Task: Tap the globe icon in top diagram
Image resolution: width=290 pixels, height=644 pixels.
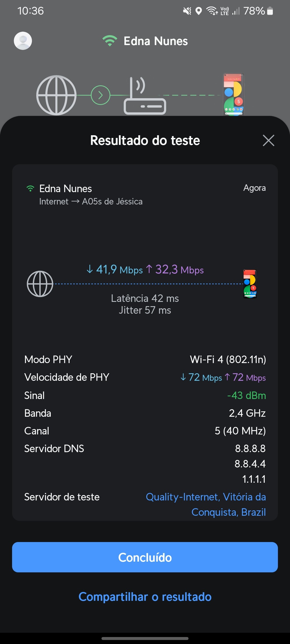Action: [x=56, y=95]
